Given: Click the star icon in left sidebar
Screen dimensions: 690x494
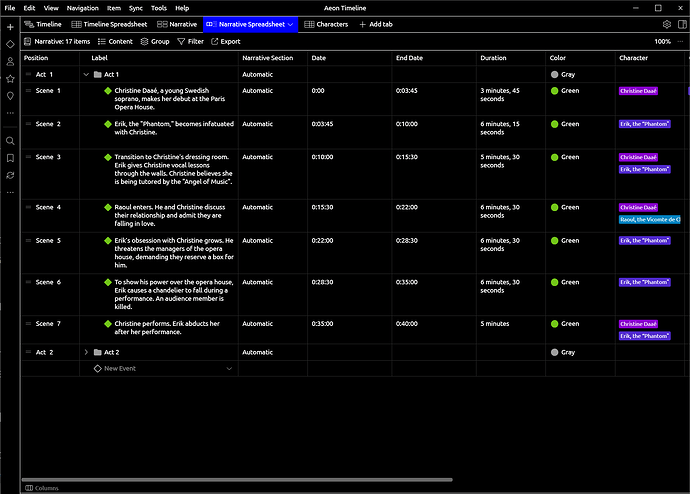Looking at the screenshot, I should pos(10,78).
